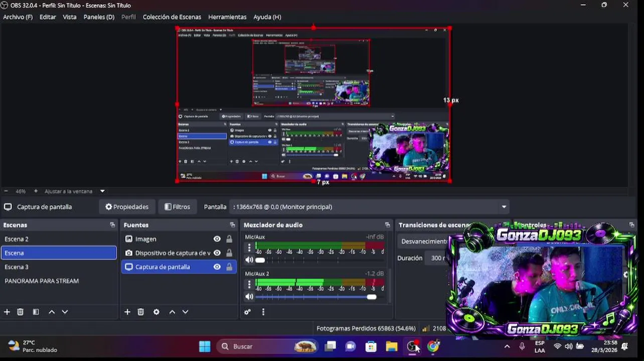The height and width of the screenshot is (361, 644).
Task: Open the Windows Start menu
Action: point(205,346)
